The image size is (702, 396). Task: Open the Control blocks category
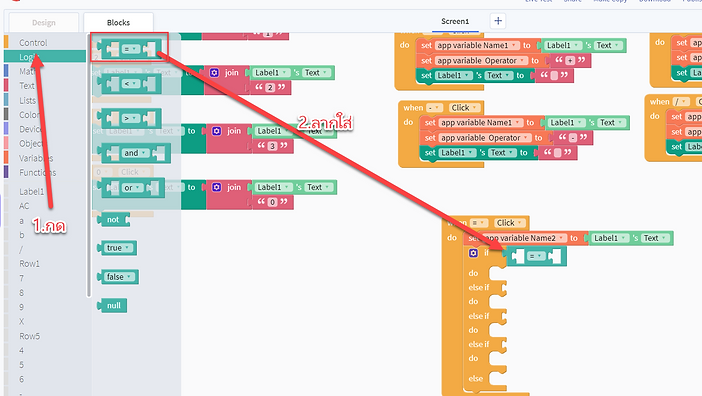(33, 43)
